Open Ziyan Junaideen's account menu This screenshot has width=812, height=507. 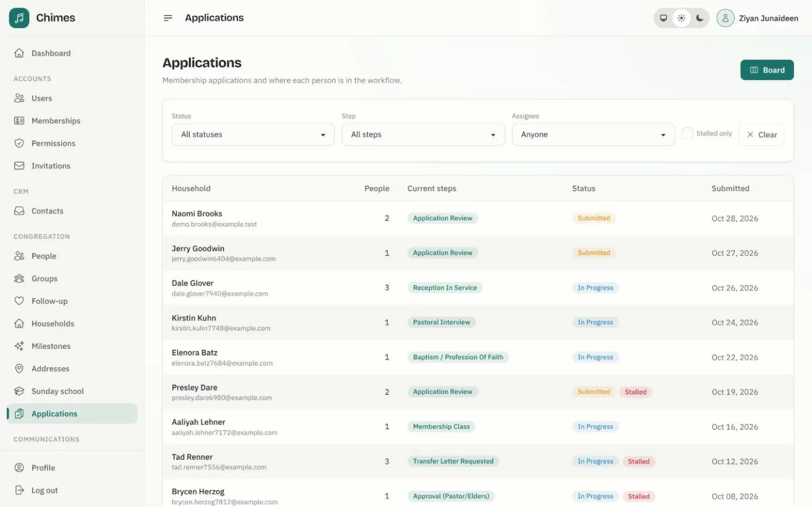click(758, 18)
